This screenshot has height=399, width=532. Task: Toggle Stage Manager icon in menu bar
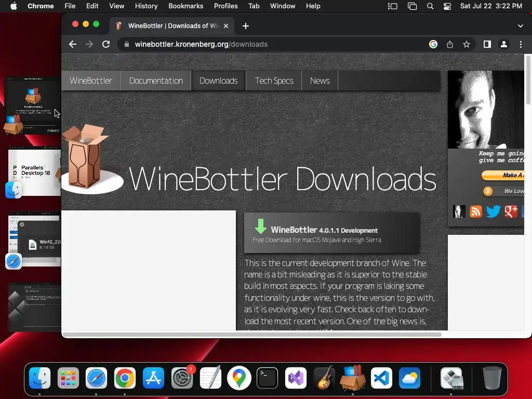click(x=393, y=6)
